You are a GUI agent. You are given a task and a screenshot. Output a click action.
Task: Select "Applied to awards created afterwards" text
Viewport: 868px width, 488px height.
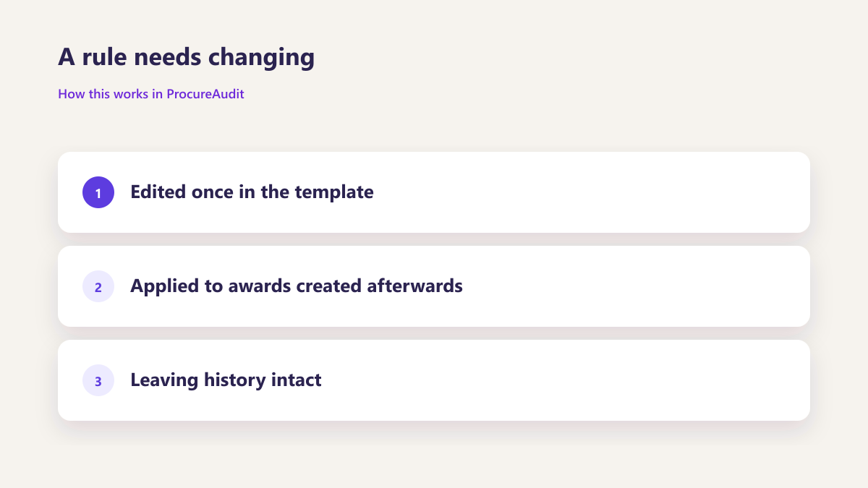pyautogui.click(x=297, y=286)
